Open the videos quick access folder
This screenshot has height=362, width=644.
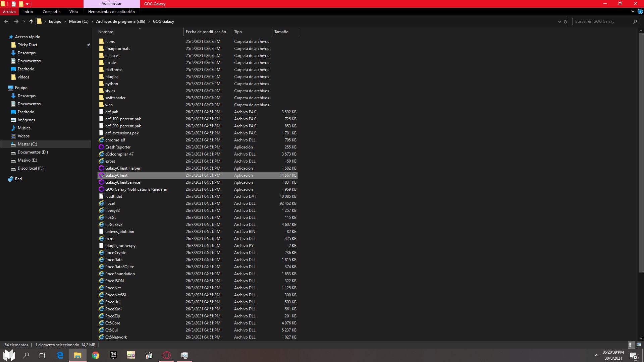23,77
